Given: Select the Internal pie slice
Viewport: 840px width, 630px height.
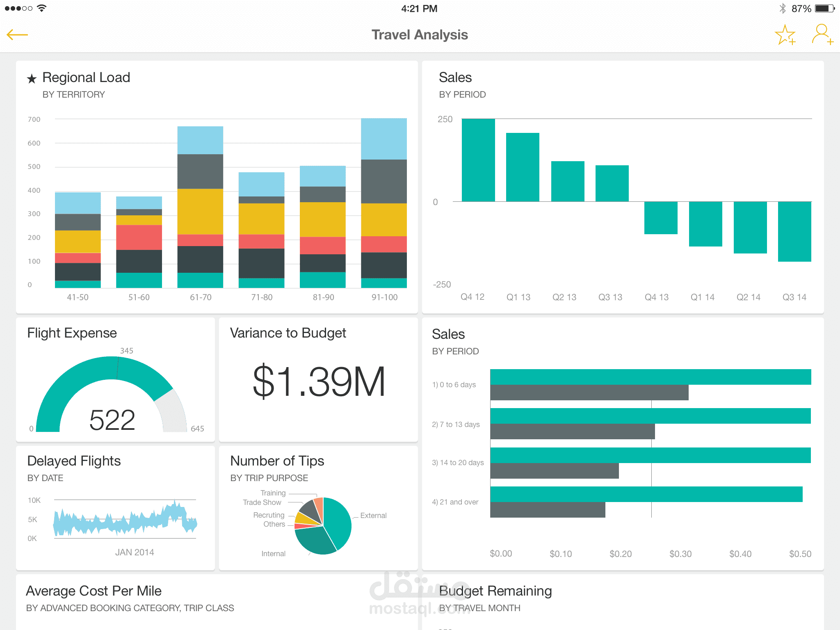Looking at the screenshot, I should pyautogui.click(x=314, y=540).
